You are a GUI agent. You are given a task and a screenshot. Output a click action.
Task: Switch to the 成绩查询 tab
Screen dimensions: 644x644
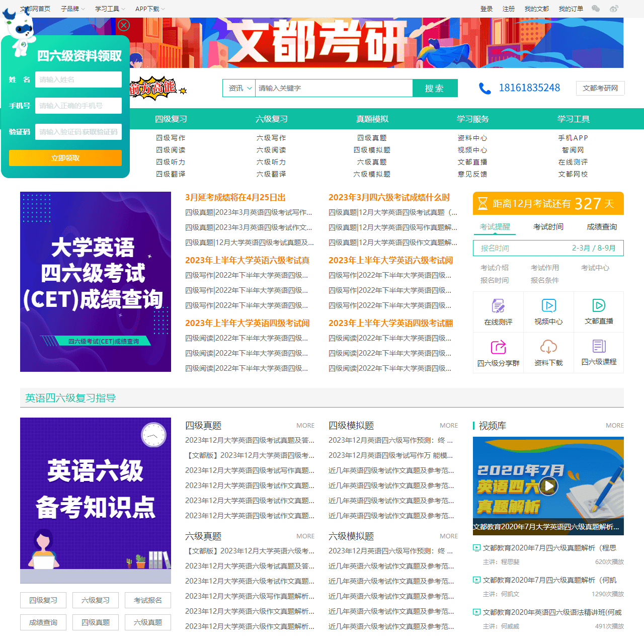coord(601,227)
